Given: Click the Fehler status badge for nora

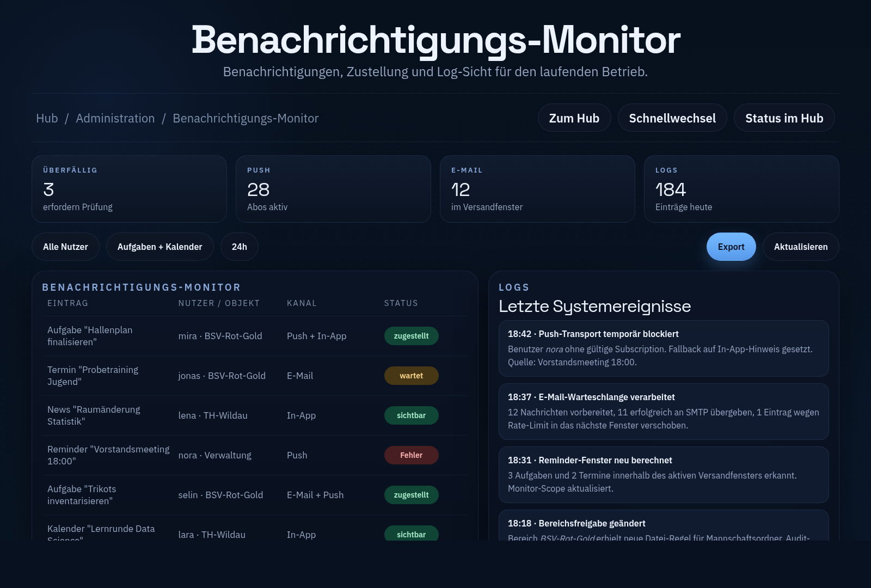Looking at the screenshot, I should point(411,455).
